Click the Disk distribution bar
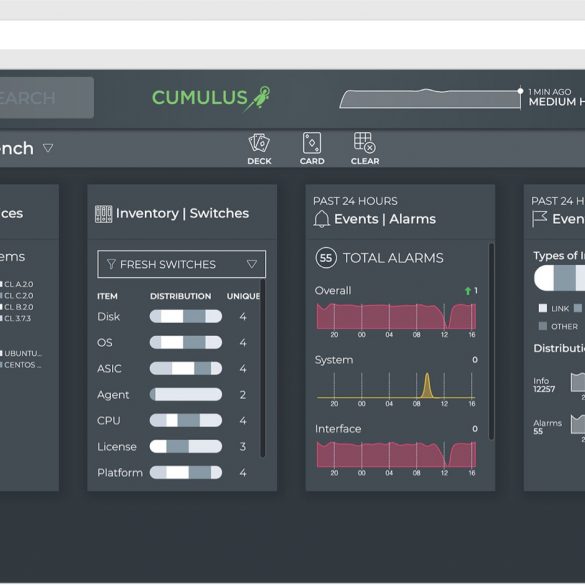585x585 pixels. pyautogui.click(x=186, y=316)
